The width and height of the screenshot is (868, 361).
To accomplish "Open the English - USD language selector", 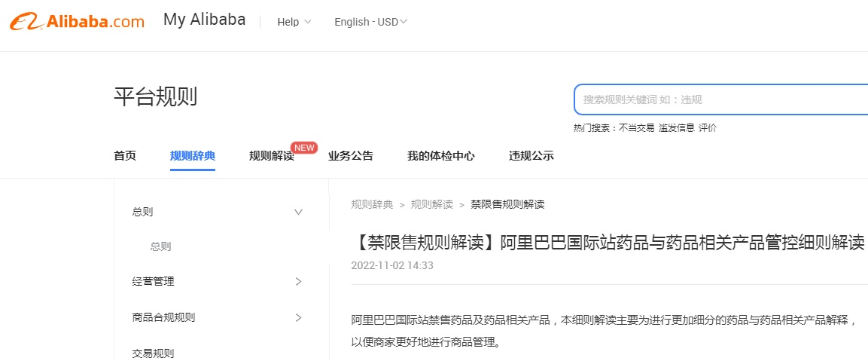I will click(x=371, y=22).
